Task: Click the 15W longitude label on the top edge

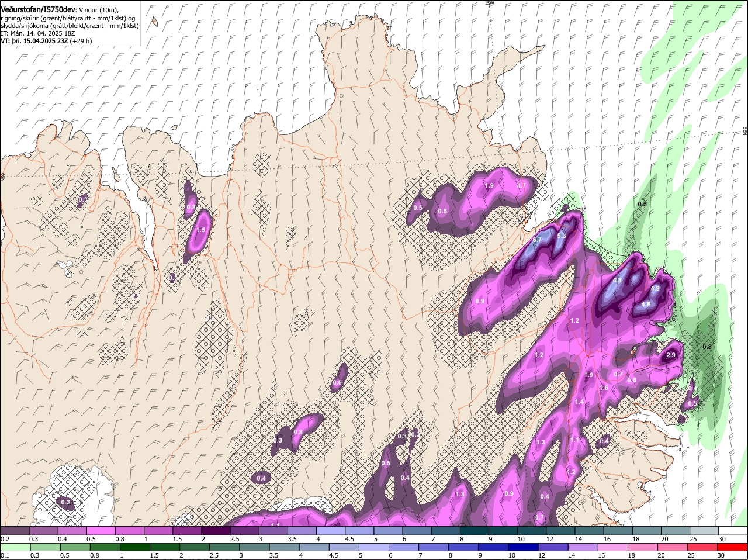Action: point(490,3)
